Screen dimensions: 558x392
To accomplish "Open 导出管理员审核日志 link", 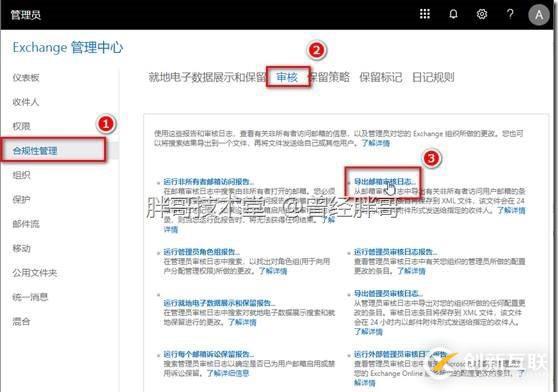I will point(388,293).
